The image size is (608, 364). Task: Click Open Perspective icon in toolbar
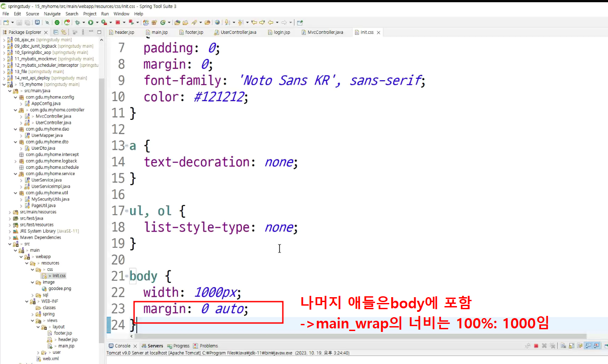pos(300,22)
